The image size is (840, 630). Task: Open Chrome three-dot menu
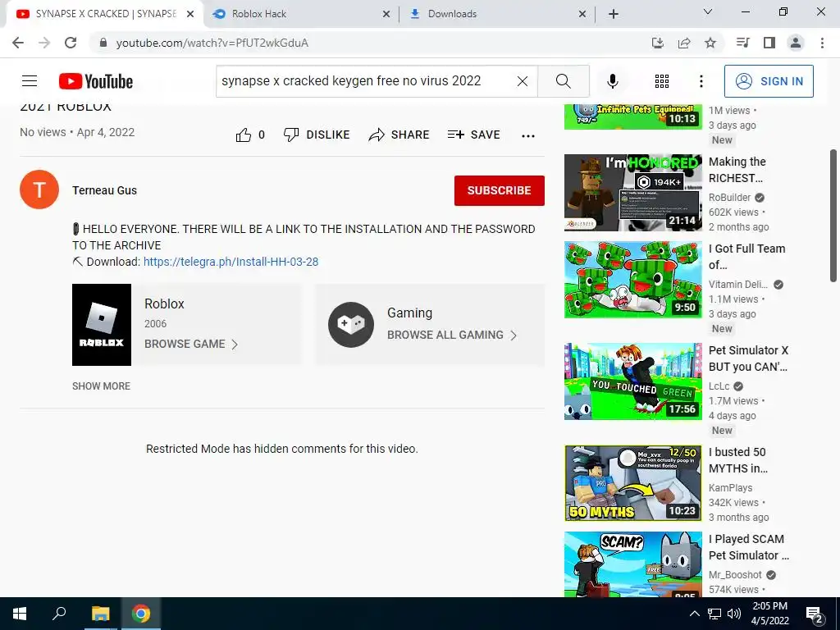pos(822,43)
